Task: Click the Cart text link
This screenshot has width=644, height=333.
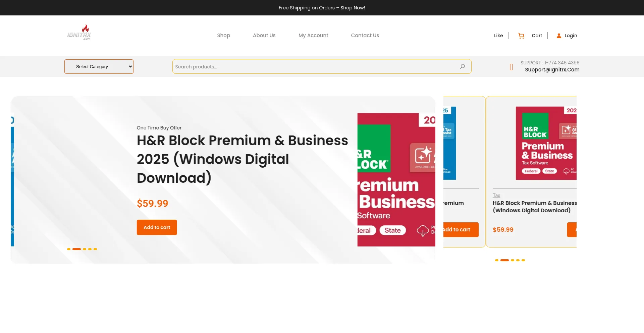Action: [537, 36]
